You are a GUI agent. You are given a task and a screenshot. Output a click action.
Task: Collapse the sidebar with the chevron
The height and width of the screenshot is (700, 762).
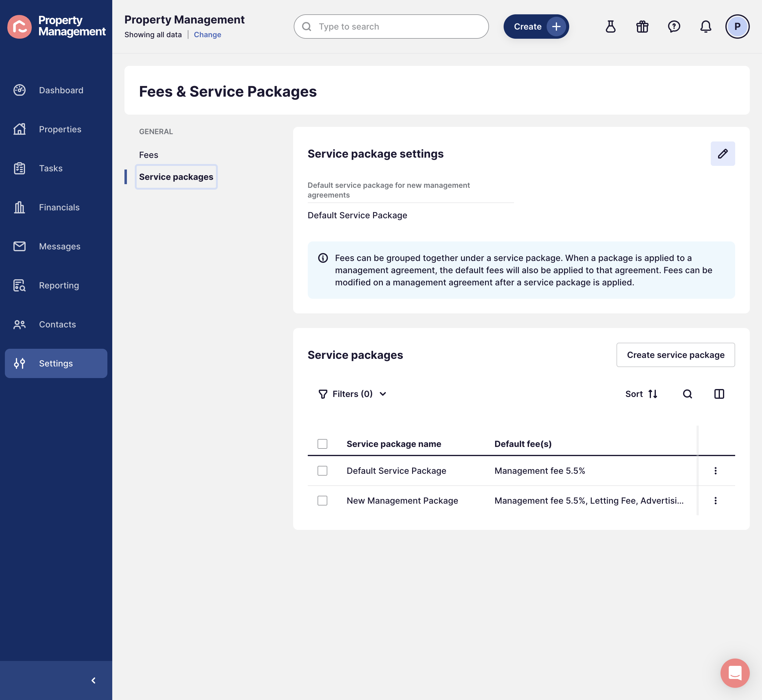[x=93, y=680]
